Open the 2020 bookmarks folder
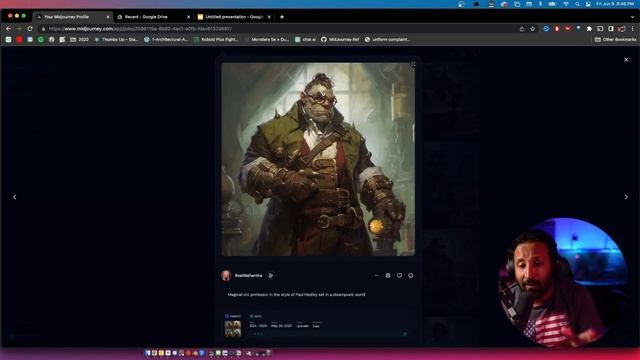 80,40
